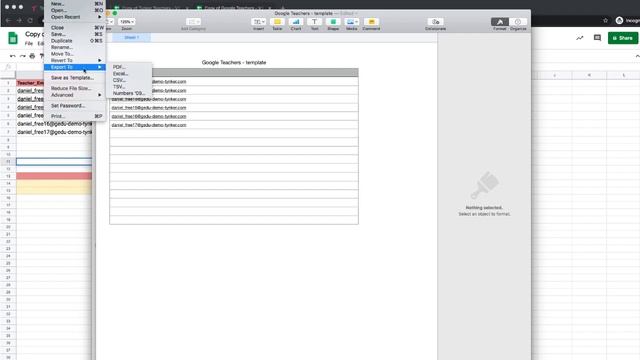Open the Insert tool in Numbers toolbar
This screenshot has width=640, height=360.
tap(258, 22)
